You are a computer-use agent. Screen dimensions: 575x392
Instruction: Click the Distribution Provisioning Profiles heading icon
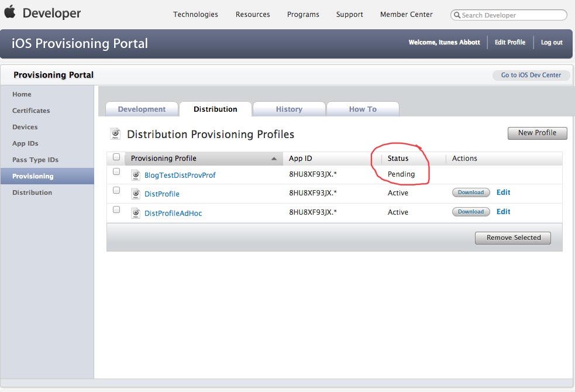[115, 134]
